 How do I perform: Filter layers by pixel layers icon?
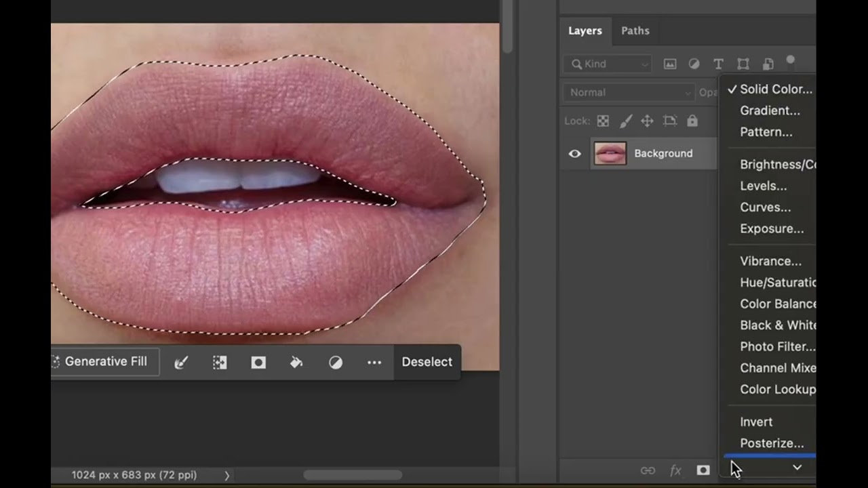click(670, 64)
